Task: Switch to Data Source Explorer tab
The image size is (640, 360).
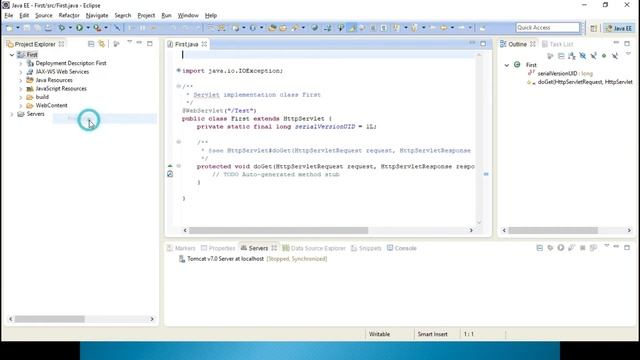Action: point(314,248)
